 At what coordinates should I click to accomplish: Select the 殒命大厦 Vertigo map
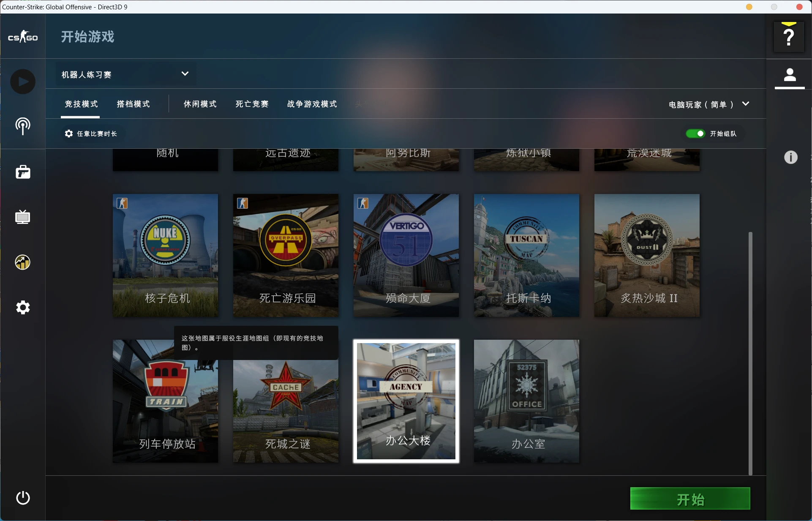coord(406,255)
